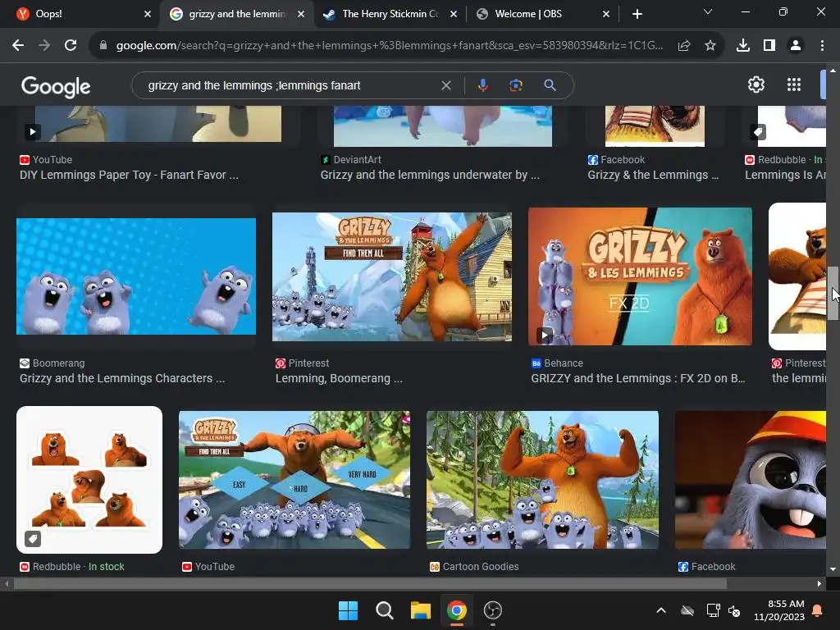This screenshot has height=630, width=840.
Task: Open Chrome three-dot menu
Action: pos(822,46)
